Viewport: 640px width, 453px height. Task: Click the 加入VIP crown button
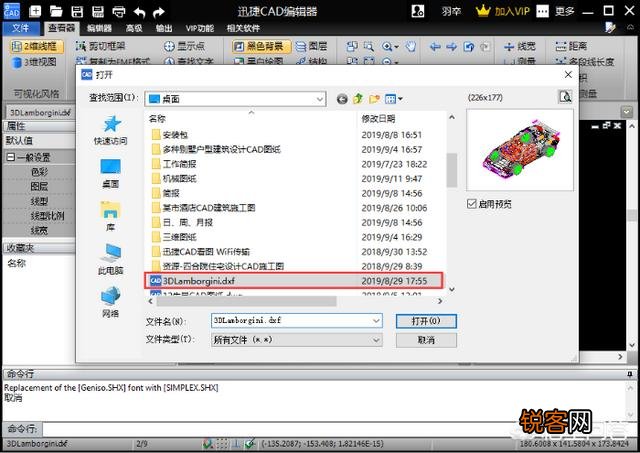(x=503, y=11)
